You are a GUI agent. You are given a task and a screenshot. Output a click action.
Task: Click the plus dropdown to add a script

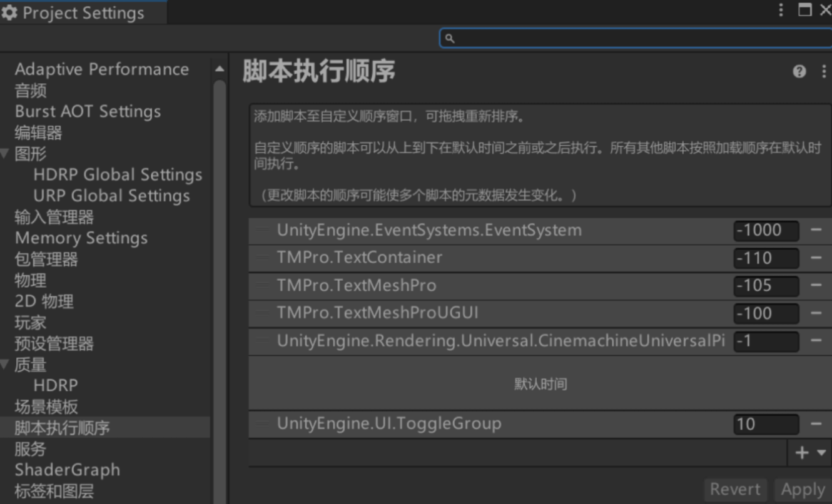tap(810, 453)
